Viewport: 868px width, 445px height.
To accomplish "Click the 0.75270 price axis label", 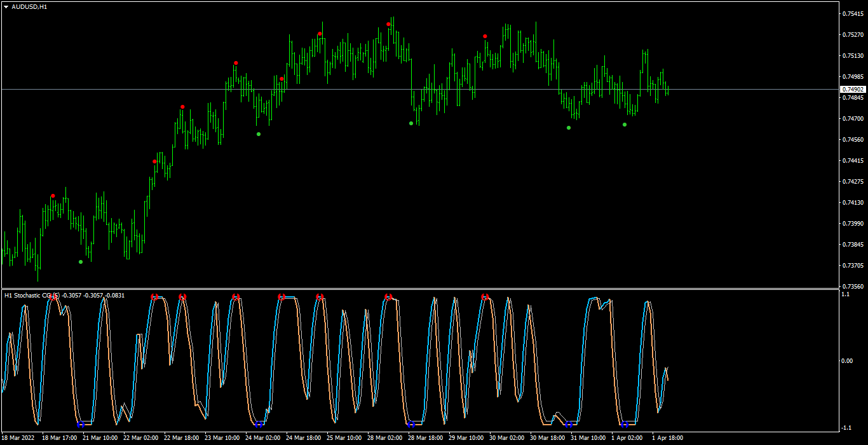I will pyautogui.click(x=852, y=35).
